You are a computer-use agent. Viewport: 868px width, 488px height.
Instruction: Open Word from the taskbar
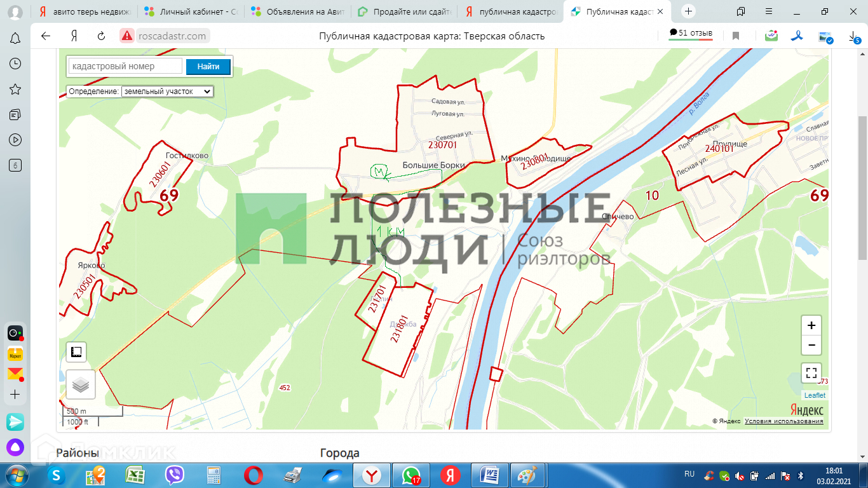(490, 475)
